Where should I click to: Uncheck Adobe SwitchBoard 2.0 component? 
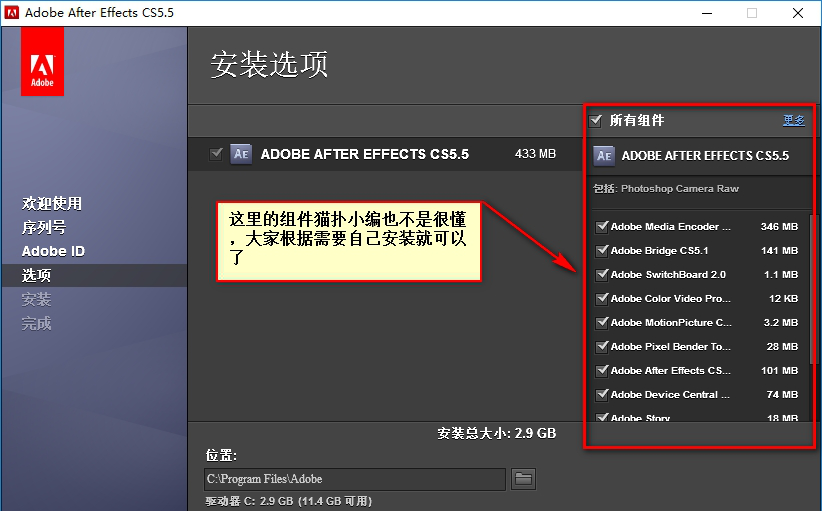[x=602, y=275]
